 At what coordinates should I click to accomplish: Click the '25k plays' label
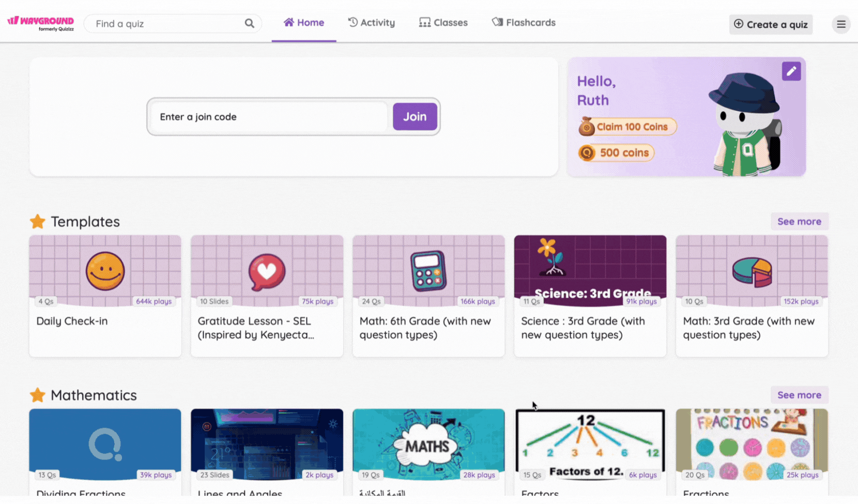[x=803, y=475]
